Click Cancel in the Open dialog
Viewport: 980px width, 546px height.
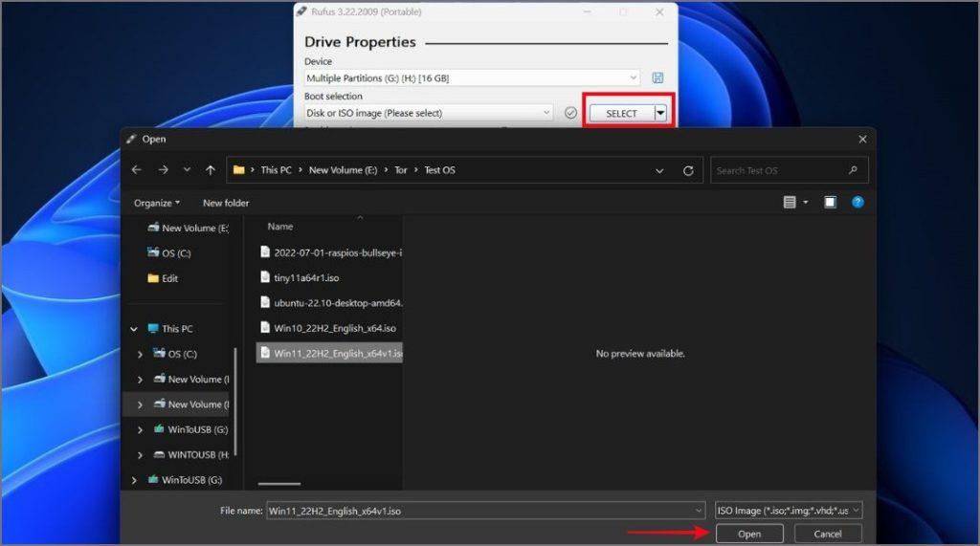pos(828,534)
